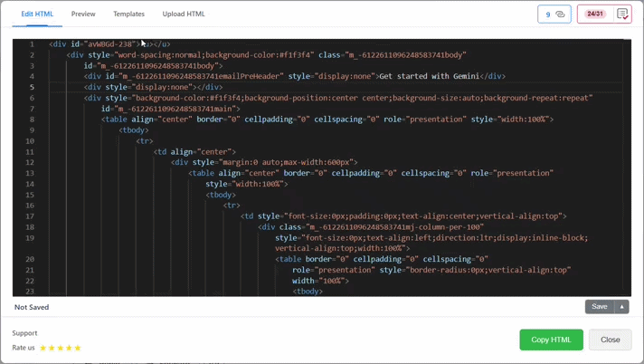Viewport: 644px width, 364px height.
Task: Click line number 20 in gutter
Action: click(30, 259)
